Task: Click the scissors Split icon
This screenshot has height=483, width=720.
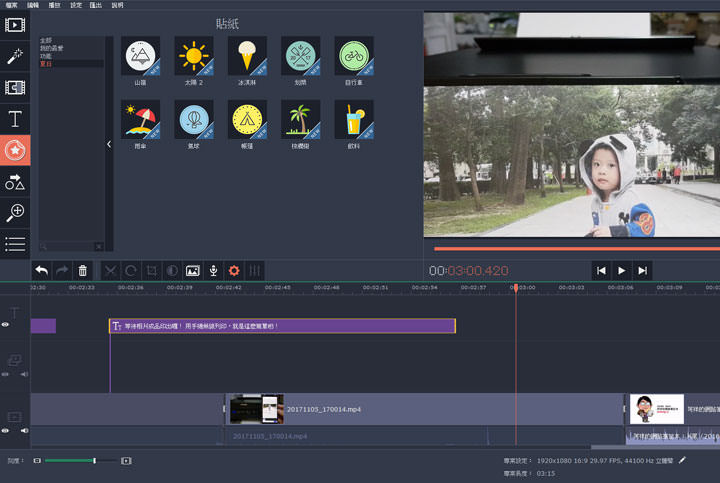Action: click(110, 271)
